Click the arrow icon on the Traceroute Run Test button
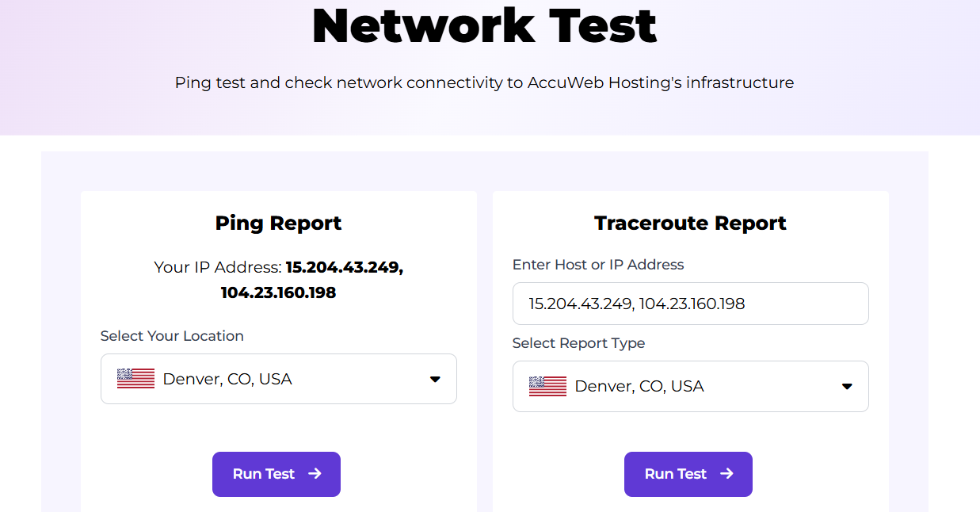The height and width of the screenshot is (512, 980). pyautogui.click(x=726, y=473)
